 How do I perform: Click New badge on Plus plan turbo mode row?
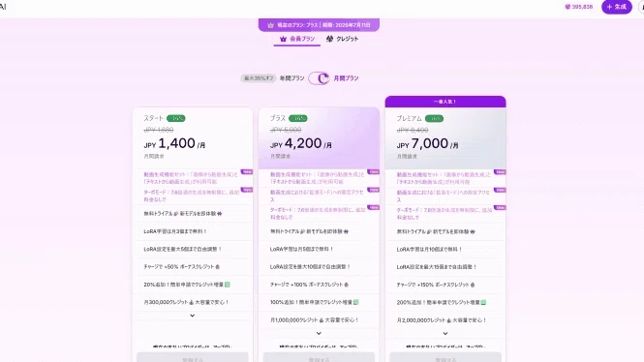[374, 207]
